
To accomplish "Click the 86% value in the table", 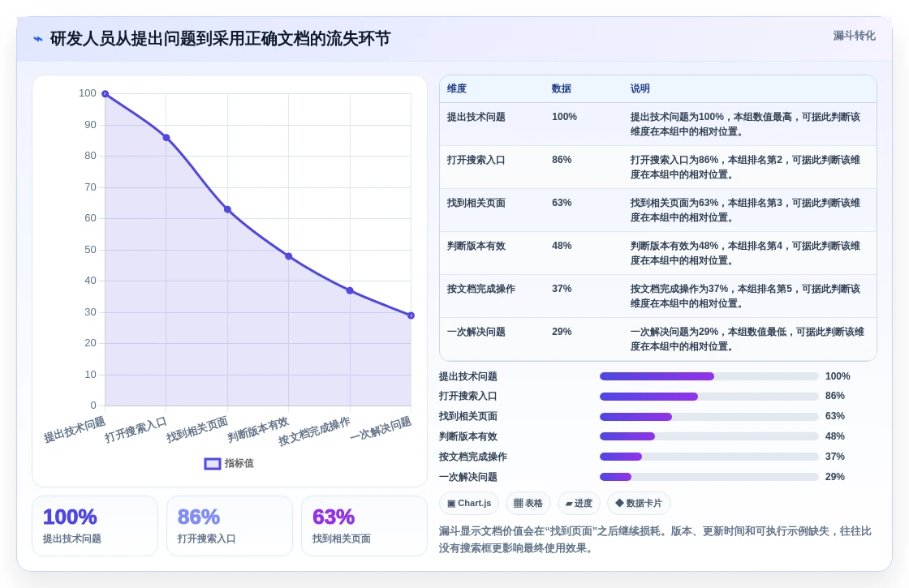I will pyautogui.click(x=562, y=160).
